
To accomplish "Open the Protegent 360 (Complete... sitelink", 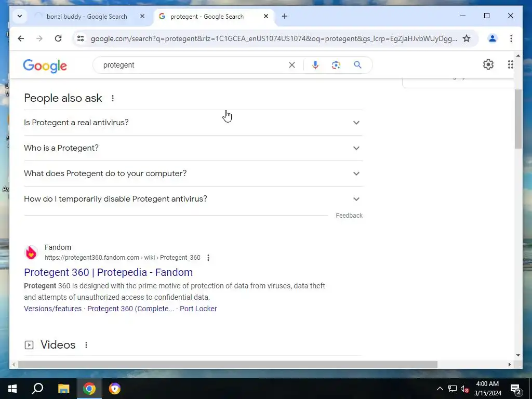I will (130, 309).
